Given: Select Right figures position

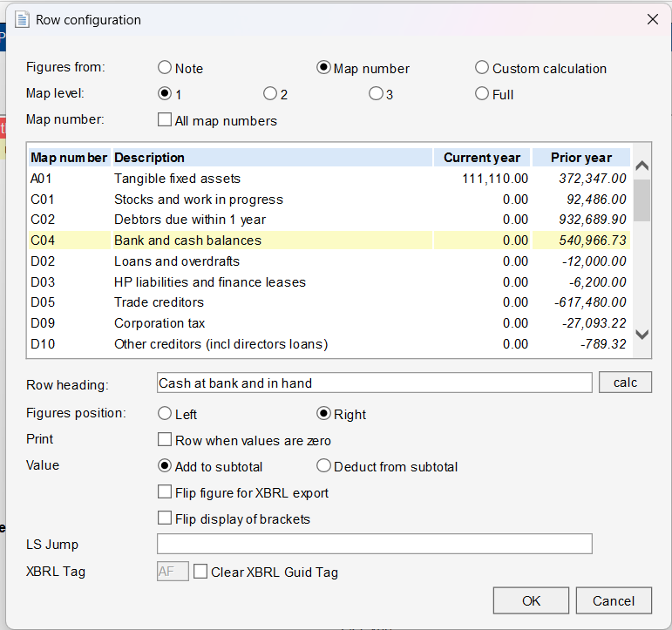Looking at the screenshot, I should (323, 414).
